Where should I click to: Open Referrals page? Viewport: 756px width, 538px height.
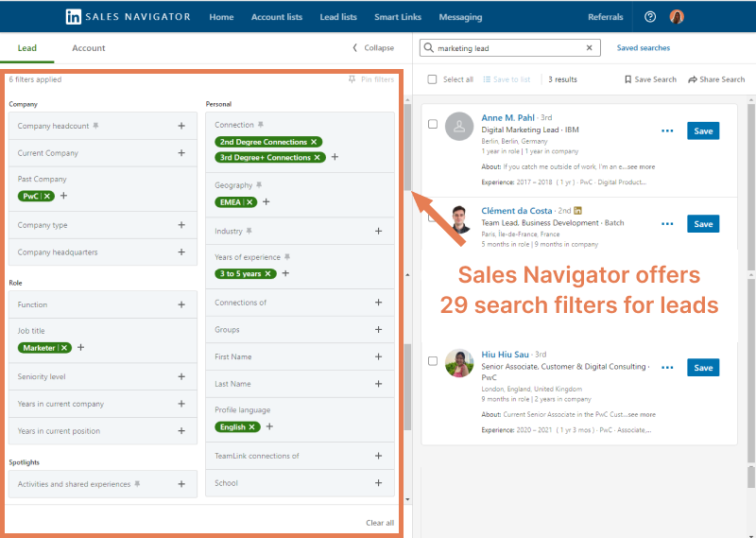tap(606, 17)
